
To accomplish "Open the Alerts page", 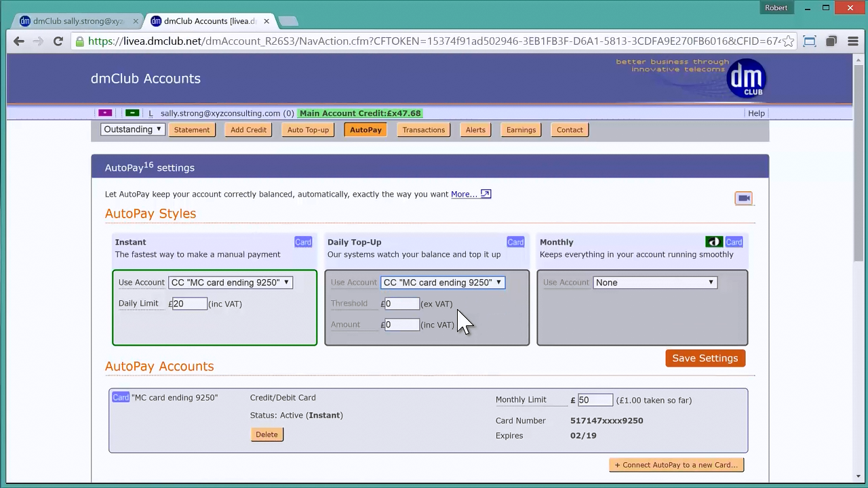I will click(x=475, y=130).
